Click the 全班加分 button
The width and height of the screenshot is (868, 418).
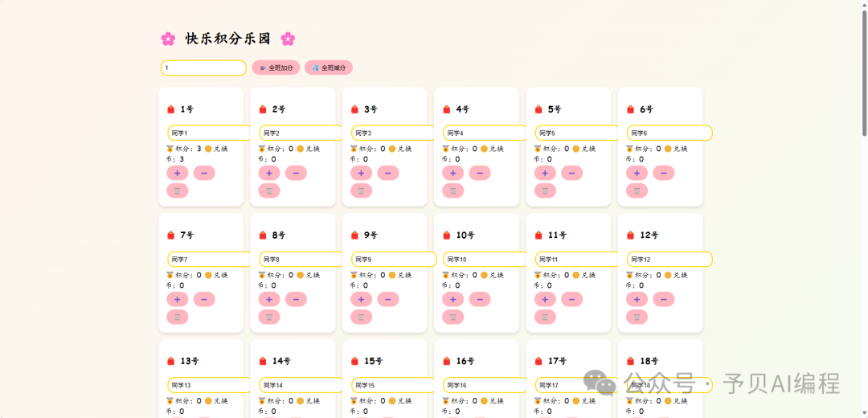tap(276, 68)
